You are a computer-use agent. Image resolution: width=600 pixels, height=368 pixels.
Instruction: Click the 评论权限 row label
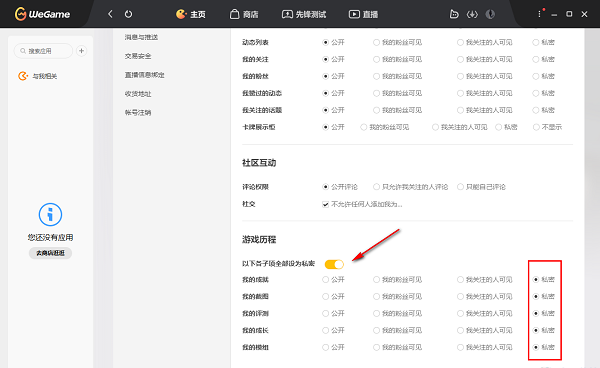pyautogui.click(x=255, y=187)
